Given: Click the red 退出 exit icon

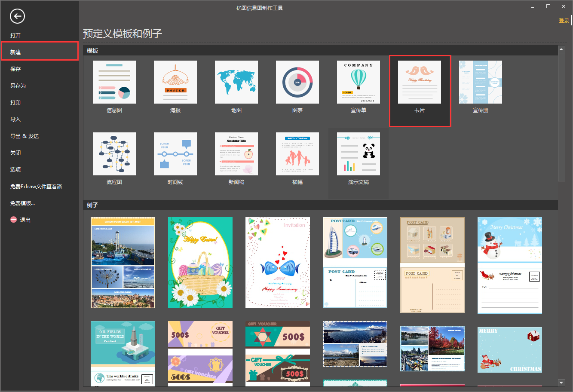Looking at the screenshot, I should click(x=13, y=220).
